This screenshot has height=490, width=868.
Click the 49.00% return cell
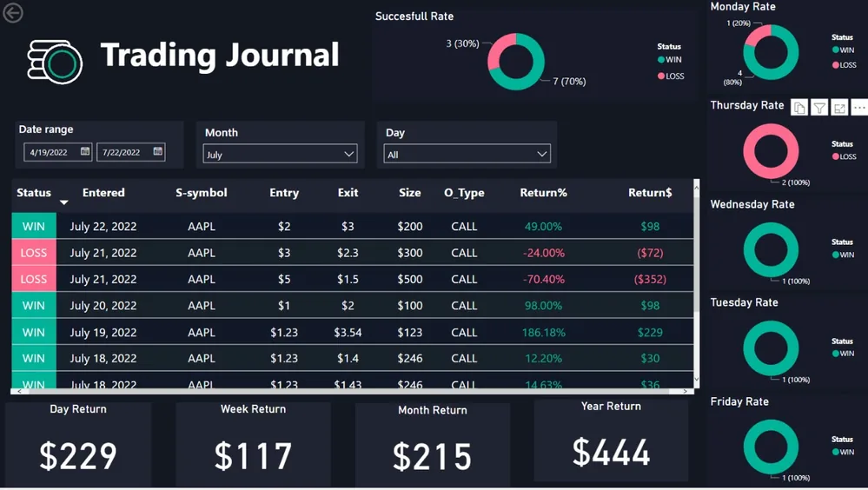coord(543,226)
